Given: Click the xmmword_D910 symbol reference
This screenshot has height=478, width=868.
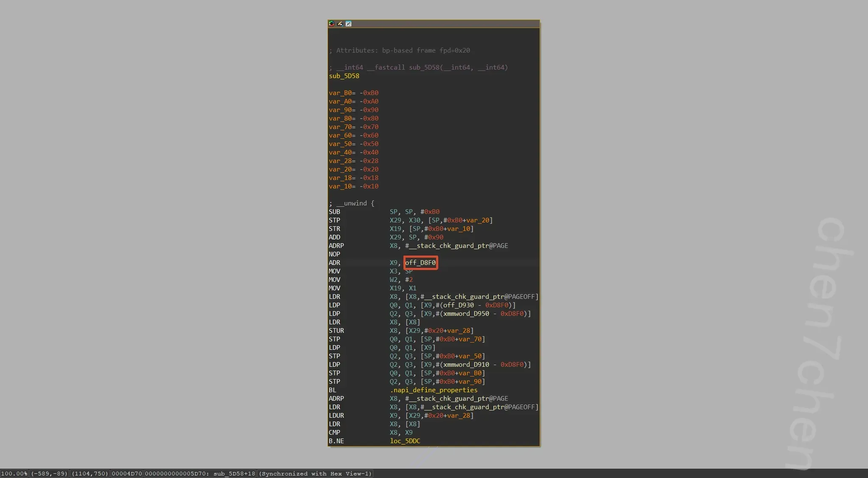Looking at the screenshot, I should pyautogui.click(x=466, y=365).
